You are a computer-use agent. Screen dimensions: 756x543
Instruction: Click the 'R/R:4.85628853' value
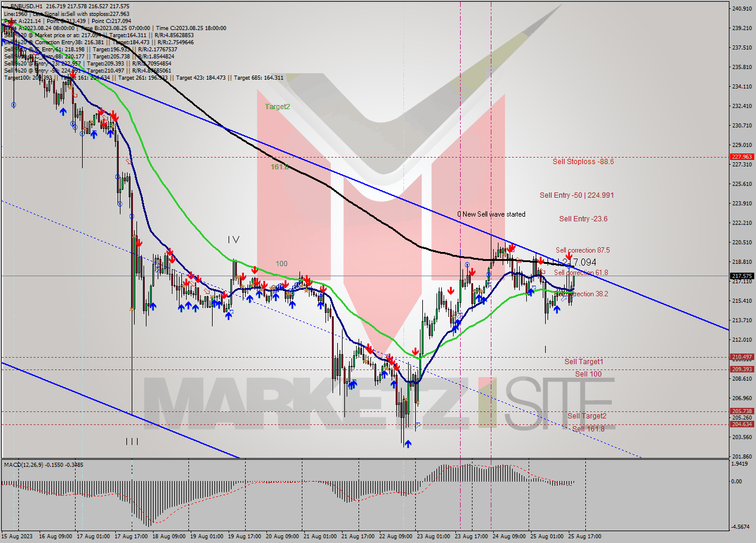173,35
